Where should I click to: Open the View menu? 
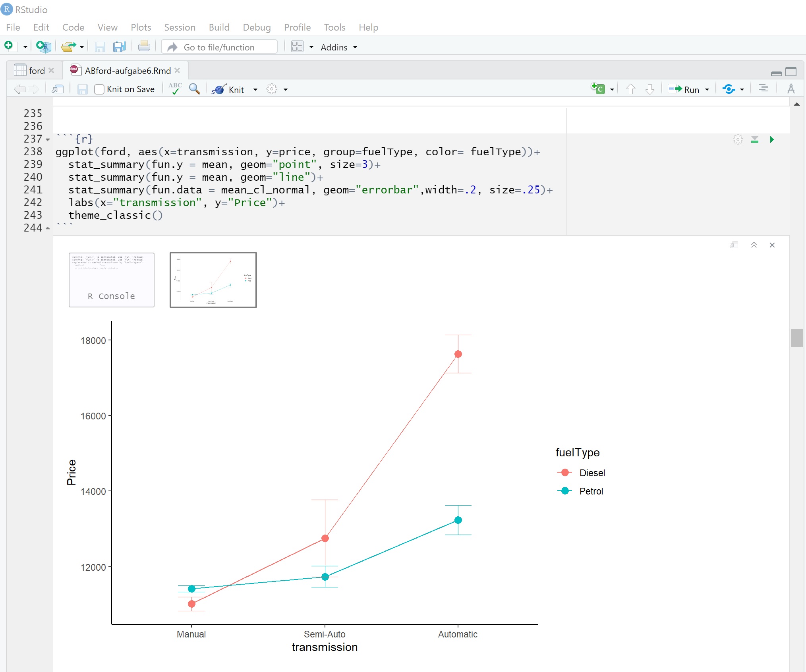[107, 27]
